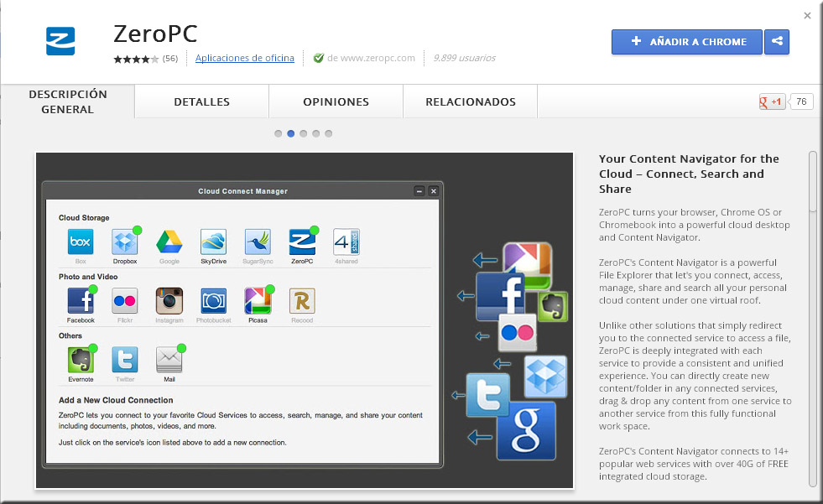Open the share button next to Añadir a Chrome
This screenshot has width=823, height=504.
[777, 41]
